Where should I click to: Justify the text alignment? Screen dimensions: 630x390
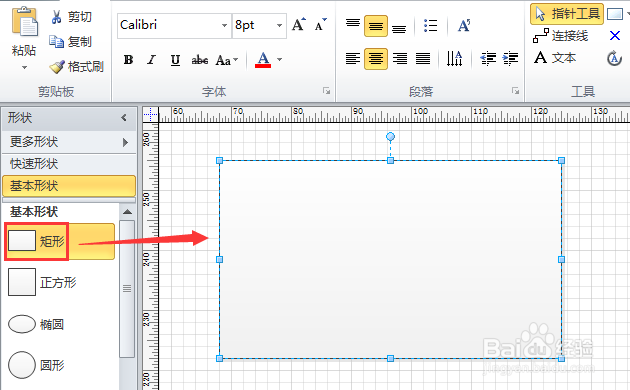(423, 59)
